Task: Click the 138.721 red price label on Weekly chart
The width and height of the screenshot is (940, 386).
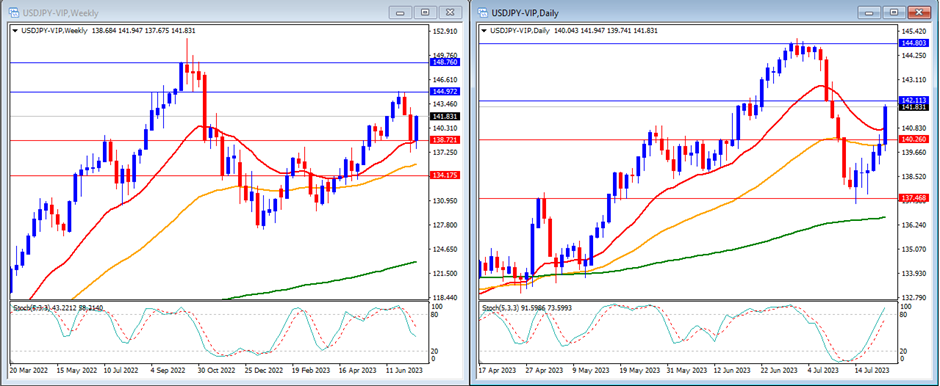Action: [444, 140]
